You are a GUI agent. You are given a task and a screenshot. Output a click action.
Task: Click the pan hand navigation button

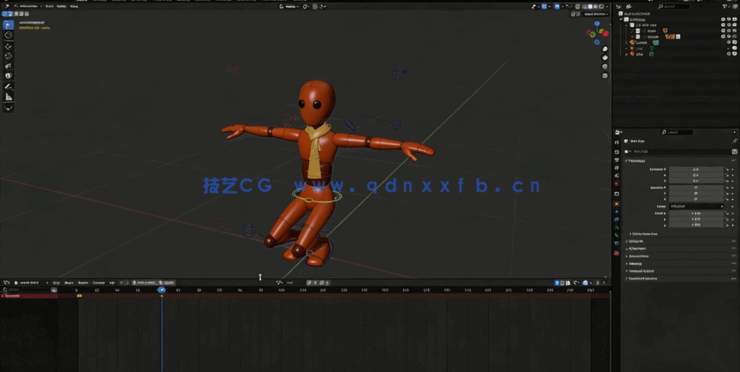(605, 58)
